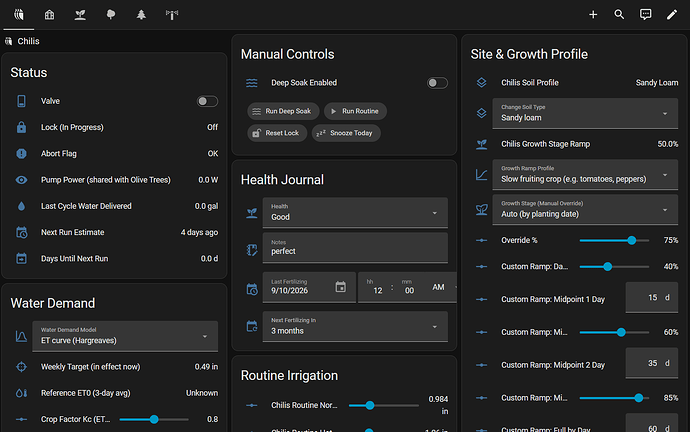This screenshot has width=690, height=432.
Task: Open the round tree tab
Action: 111,15
